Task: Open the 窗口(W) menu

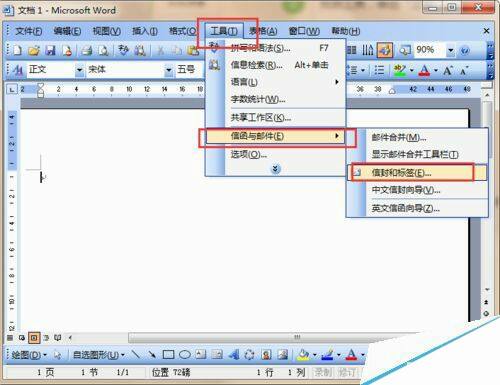Action: tap(304, 31)
